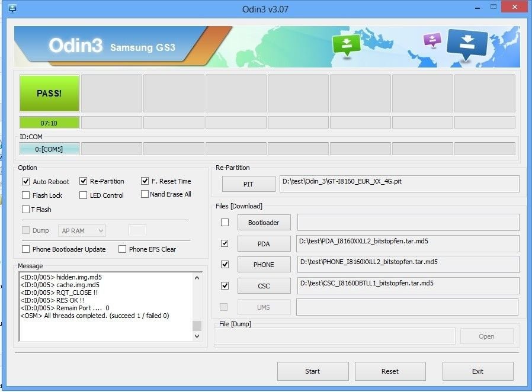Click the Start button
This screenshot has width=532, height=392.
312,371
